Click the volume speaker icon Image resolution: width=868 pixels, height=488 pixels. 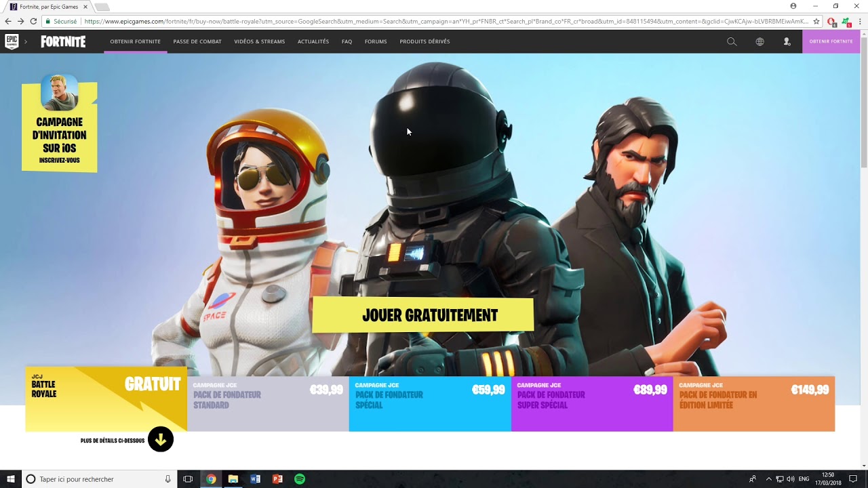point(791,479)
